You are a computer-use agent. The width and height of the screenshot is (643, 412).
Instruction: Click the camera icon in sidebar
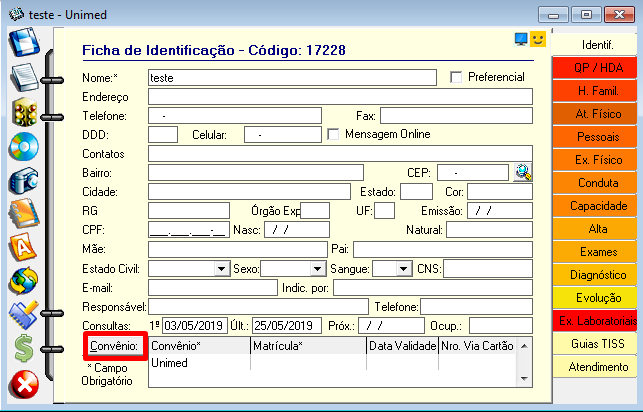24,180
